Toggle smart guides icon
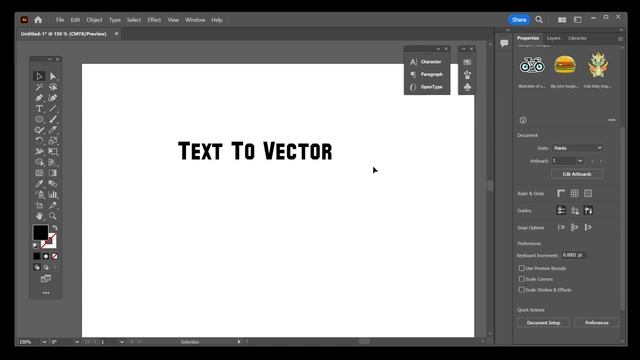 click(x=588, y=211)
